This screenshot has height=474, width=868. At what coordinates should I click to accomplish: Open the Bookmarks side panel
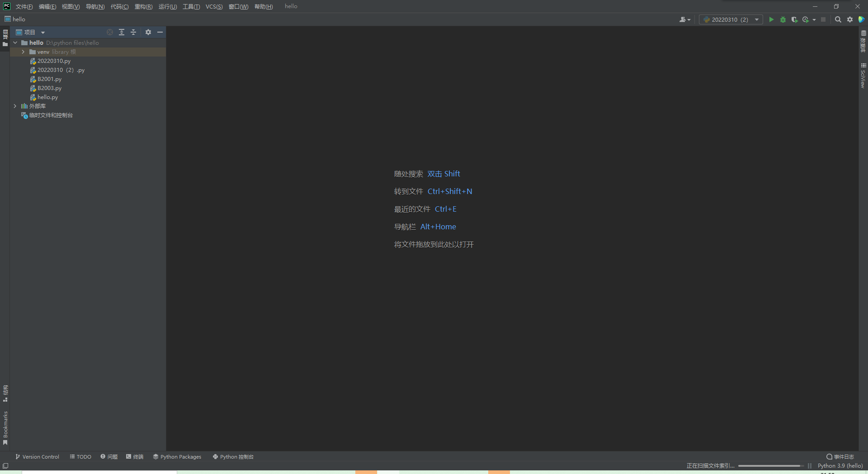pyautogui.click(x=5, y=428)
